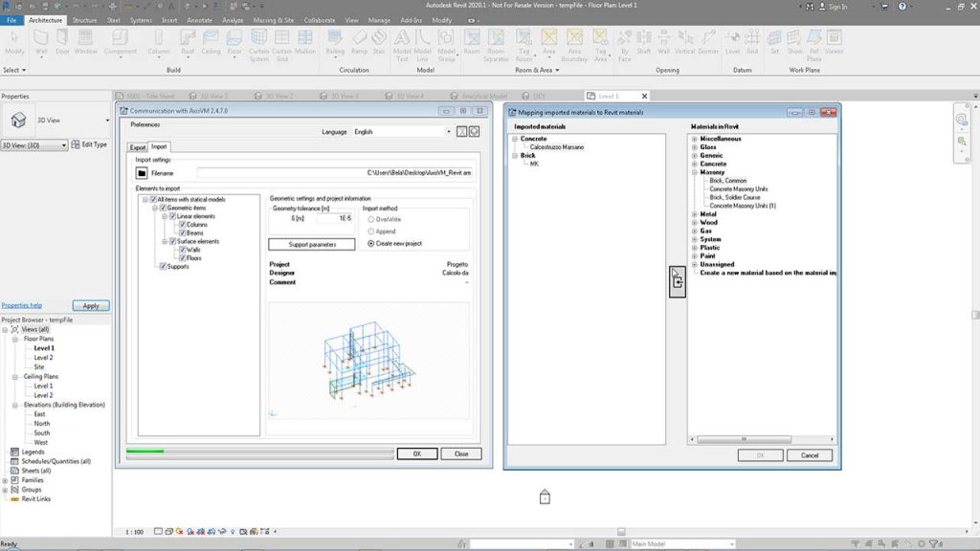Open the Level tool in Datum panel
This screenshot has height=551, width=980.
733,43
